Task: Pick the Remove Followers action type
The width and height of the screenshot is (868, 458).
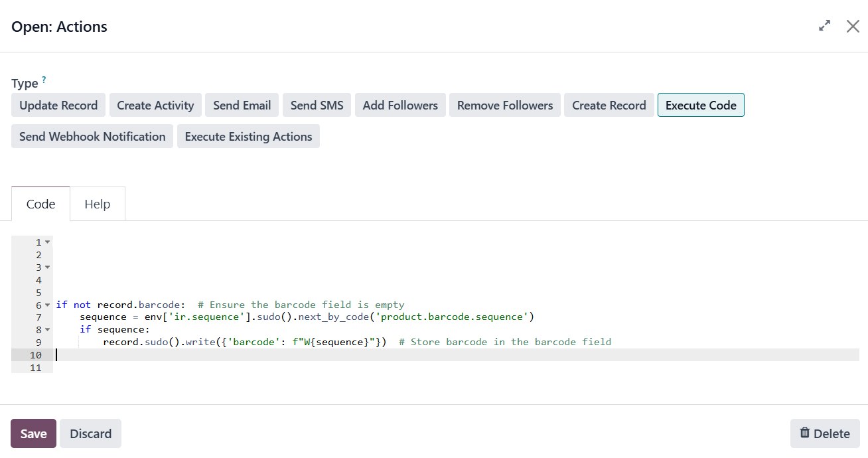Action: pyautogui.click(x=505, y=105)
